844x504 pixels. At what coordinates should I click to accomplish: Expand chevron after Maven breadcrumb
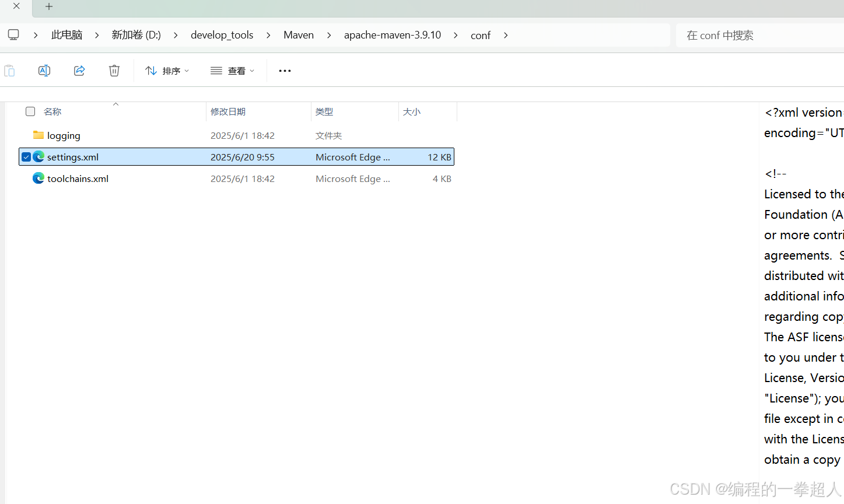329,35
